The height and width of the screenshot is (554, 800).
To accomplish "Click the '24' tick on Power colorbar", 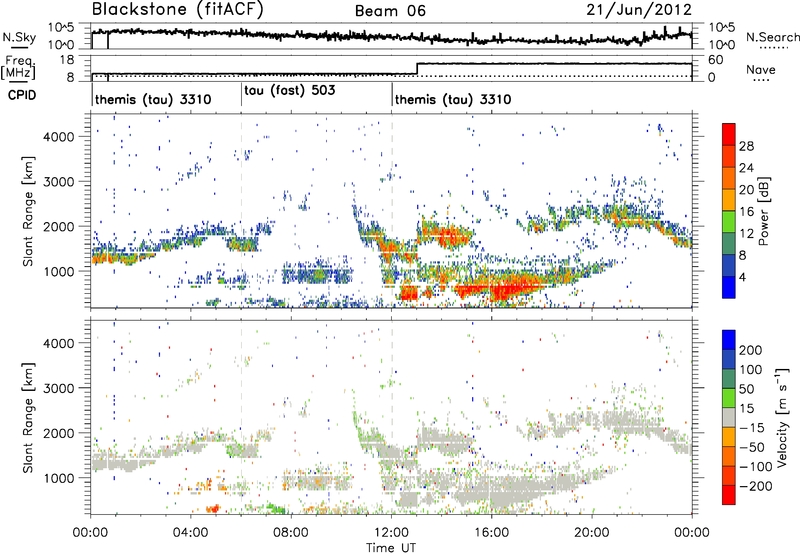I will pyautogui.click(x=746, y=168).
